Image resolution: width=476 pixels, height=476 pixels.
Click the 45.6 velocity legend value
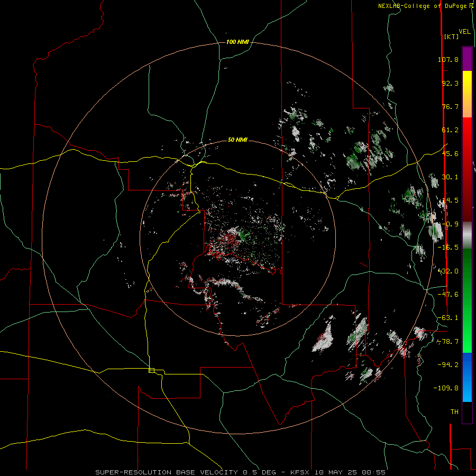pyautogui.click(x=450, y=153)
